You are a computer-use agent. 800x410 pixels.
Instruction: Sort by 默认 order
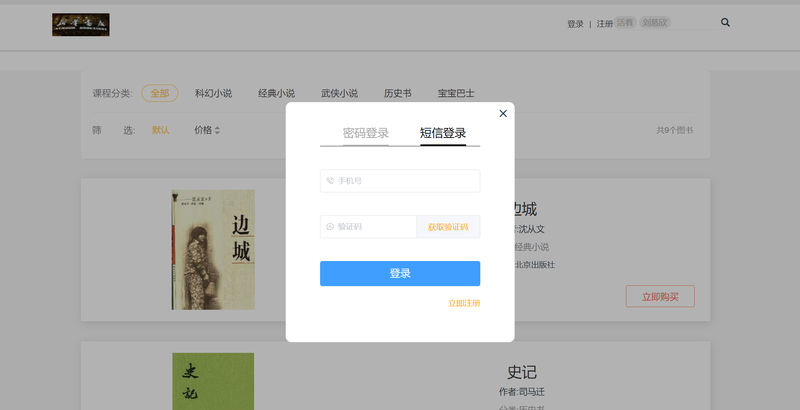[x=160, y=130]
